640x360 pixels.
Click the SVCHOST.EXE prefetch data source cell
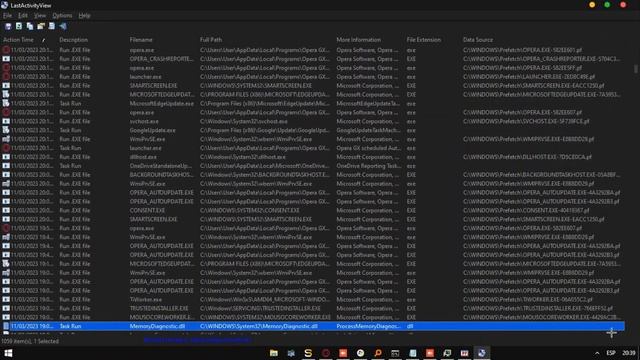pos(526,121)
